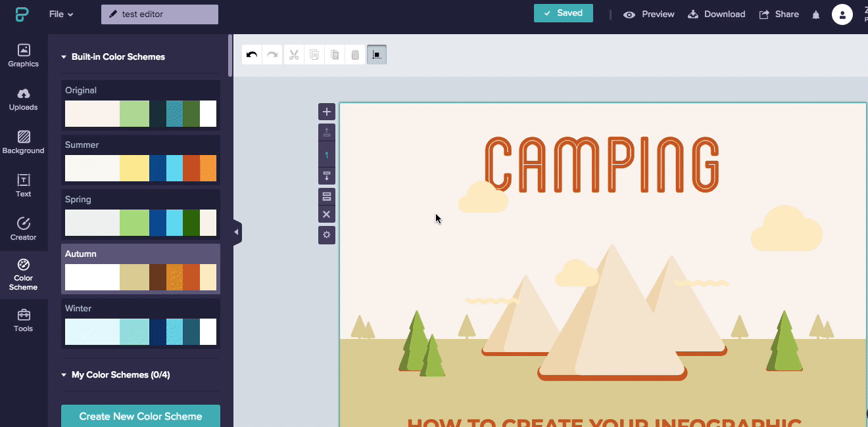Open the notifications bell
868x427 pixels.
click(x=816, y=14)
